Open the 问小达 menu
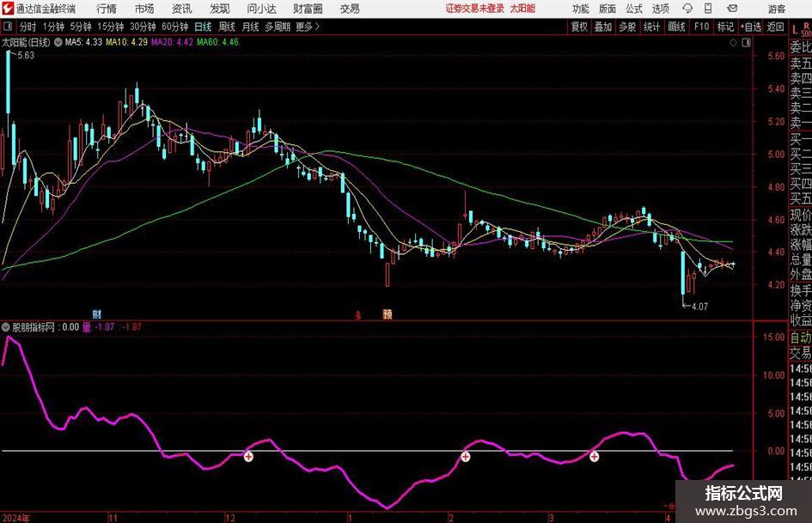 pos(261,9)
